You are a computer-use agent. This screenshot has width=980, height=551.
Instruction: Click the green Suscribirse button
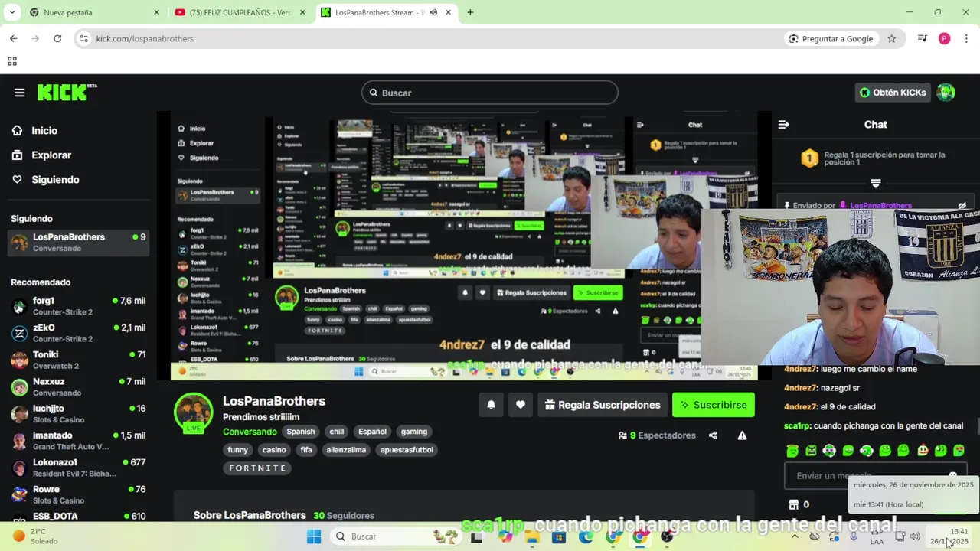click(x=714, y=405)
